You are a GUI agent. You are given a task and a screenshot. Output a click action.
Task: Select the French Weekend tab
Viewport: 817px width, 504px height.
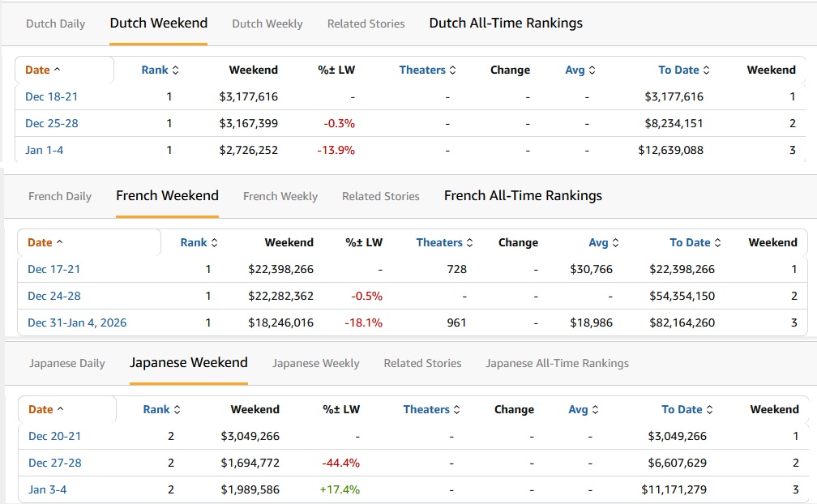pos(167,196)
